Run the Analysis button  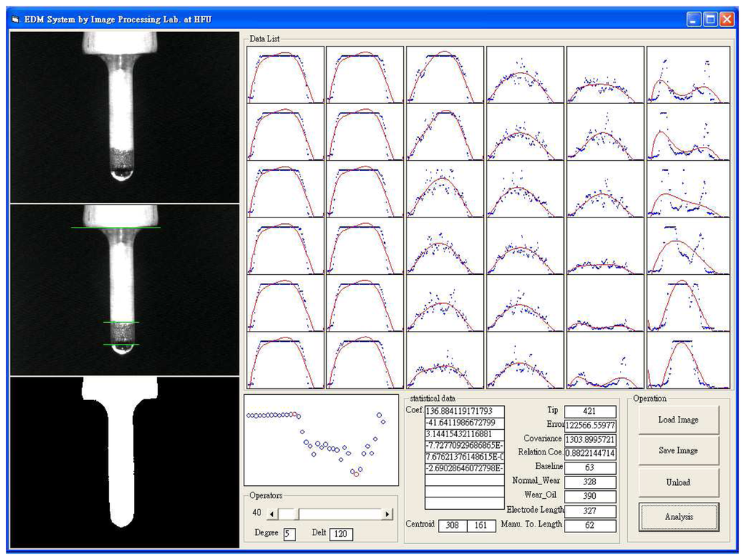coord(677,517)
